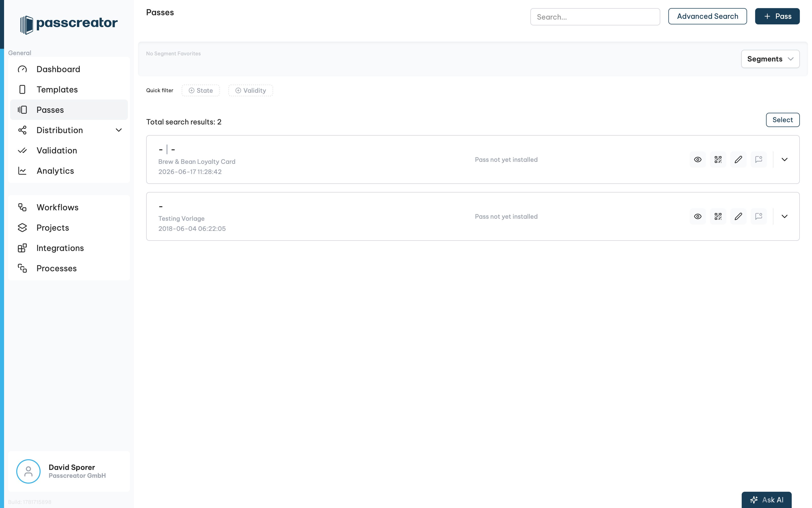Click the Integrations blocks icon
This screenshot has height=508, width=812.
(x=22, y=248)
